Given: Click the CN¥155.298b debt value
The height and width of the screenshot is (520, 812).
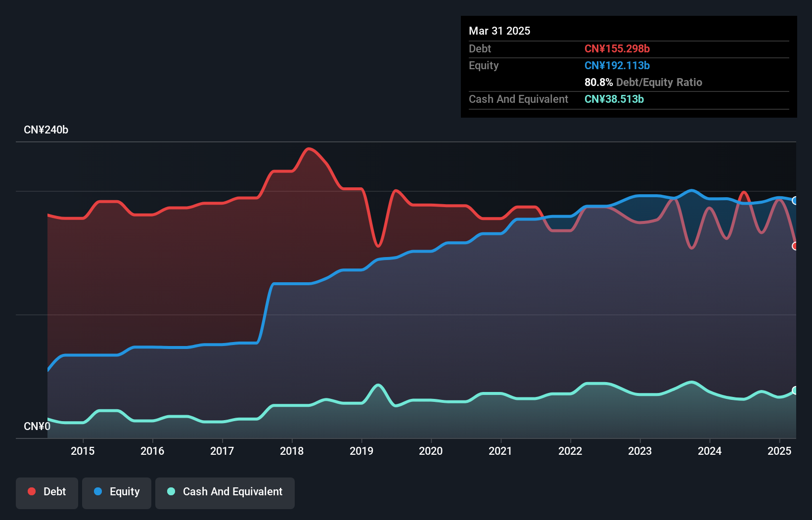Looking at the screenshot, I should [x=617, y=48].
